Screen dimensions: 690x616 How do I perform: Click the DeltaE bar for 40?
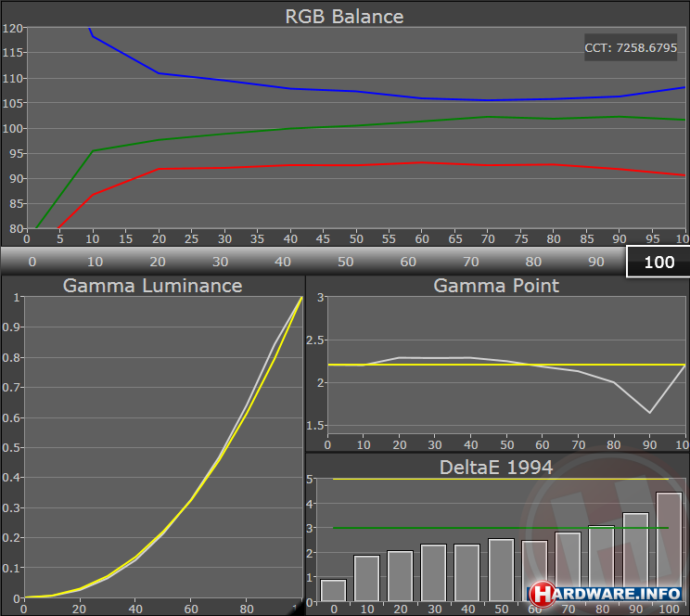coord(466,572)
